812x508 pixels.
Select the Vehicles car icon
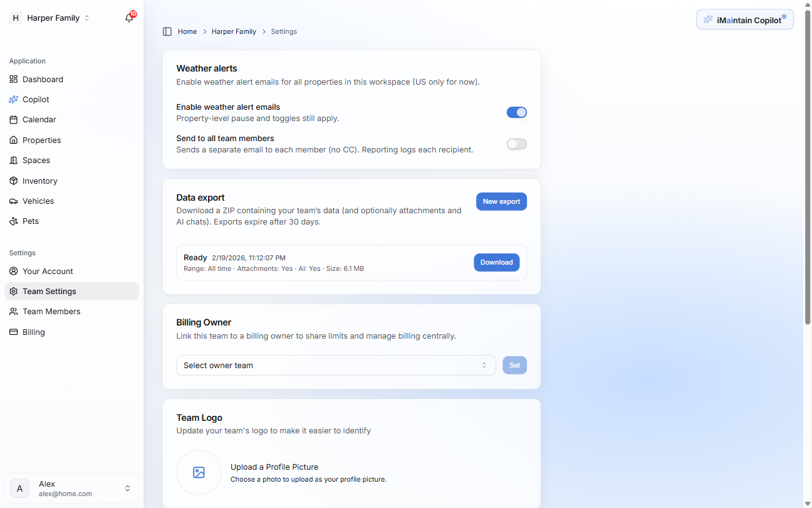pos(14,201)
